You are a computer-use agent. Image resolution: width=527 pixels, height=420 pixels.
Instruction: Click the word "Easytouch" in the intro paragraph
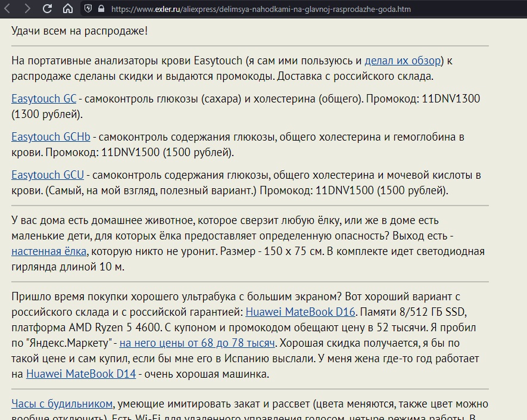pos(218,61)
